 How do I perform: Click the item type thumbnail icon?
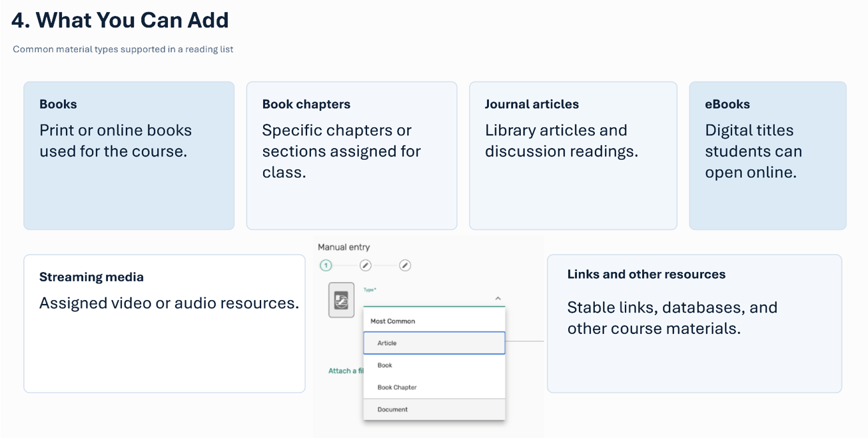(342, 300)
